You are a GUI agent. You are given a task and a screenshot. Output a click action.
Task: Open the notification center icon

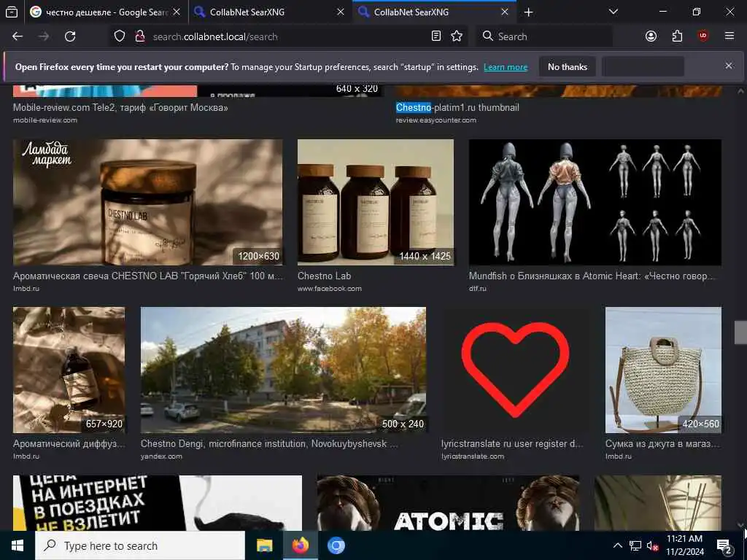[724, 546]
